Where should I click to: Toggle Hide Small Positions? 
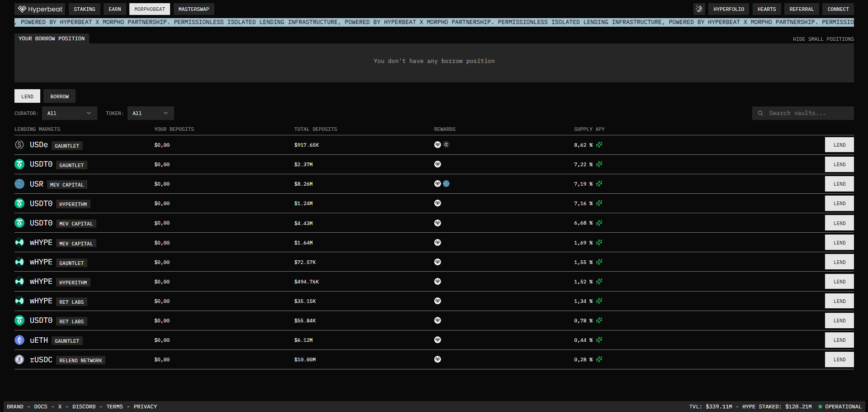point(823,39)
